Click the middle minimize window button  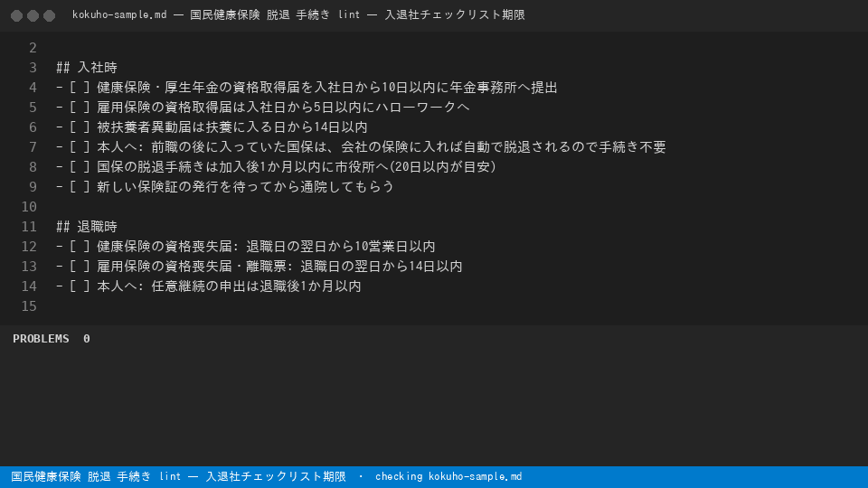[33, 16]
